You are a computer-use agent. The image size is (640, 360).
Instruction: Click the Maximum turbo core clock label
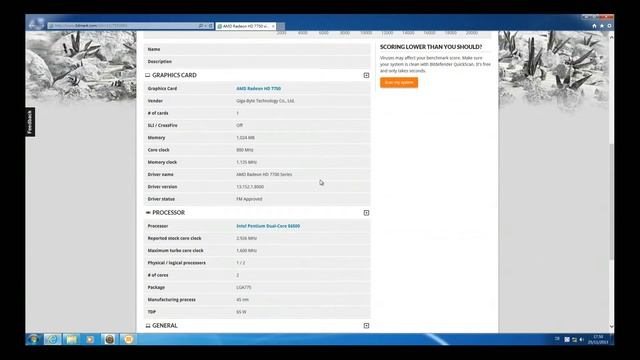(x=175, y=251)
